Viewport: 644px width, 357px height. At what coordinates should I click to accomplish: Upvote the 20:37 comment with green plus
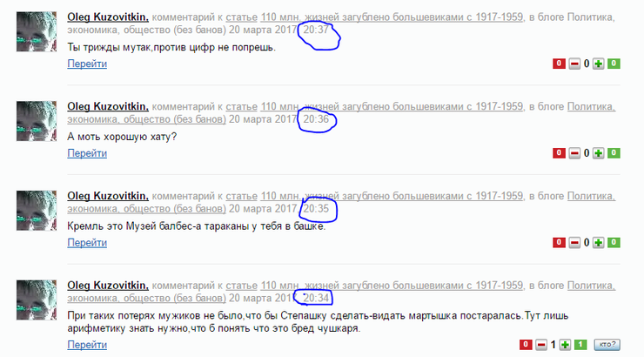point(599,64)
